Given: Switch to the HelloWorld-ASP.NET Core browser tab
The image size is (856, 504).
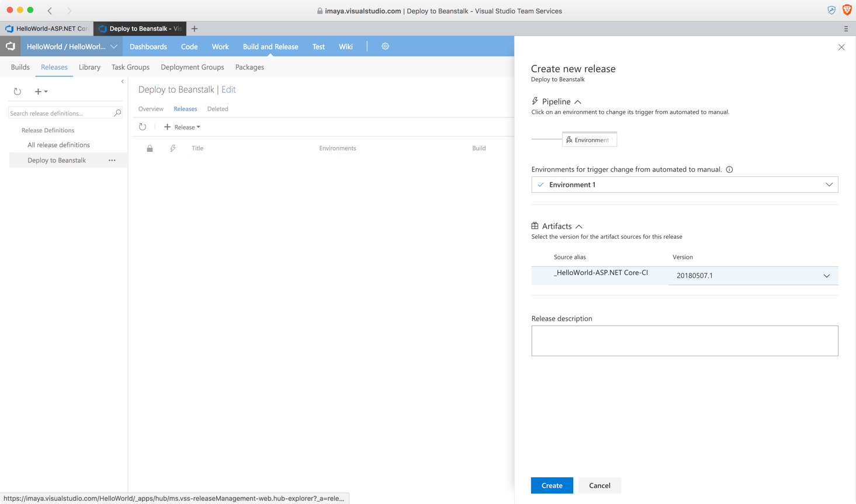Looking at the screenshot, I should [x=47, y=29].
